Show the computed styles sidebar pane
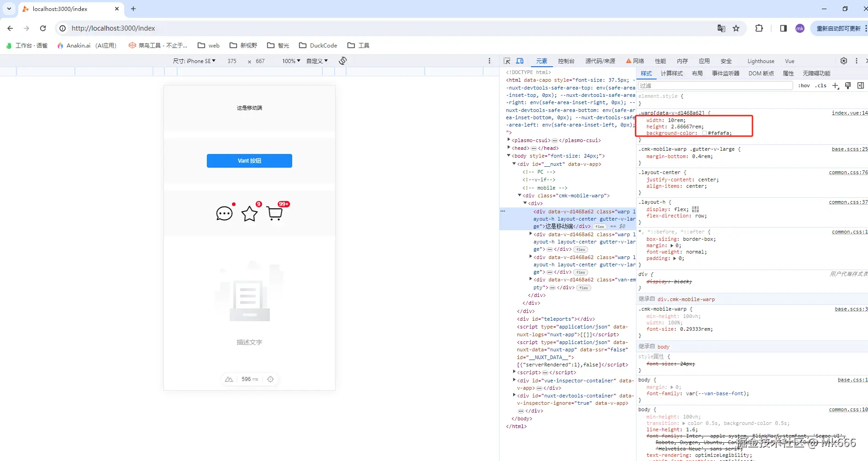The image size is (868, 461). [861, 85]
